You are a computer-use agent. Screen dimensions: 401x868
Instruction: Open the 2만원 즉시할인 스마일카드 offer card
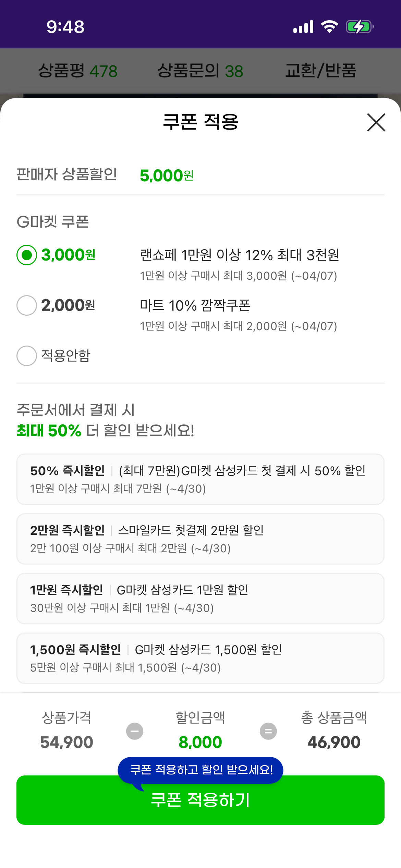coord(200,539)
